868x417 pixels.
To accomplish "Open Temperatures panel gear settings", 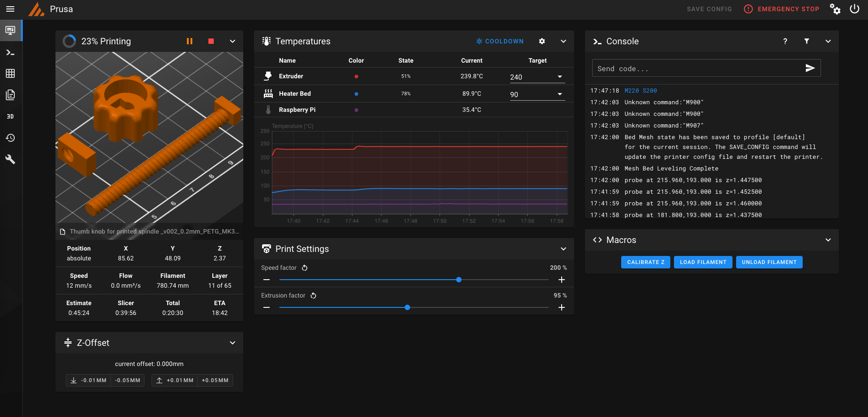I will pyautogui.click(x=542, y=41).
